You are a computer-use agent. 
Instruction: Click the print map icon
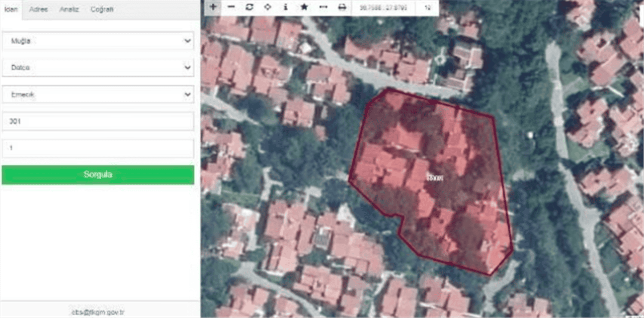pyautogui.click(x=342, y=7)
